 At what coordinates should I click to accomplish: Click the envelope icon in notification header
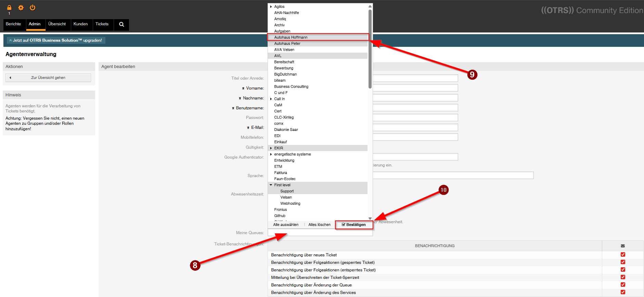click(x=623, y=246)
